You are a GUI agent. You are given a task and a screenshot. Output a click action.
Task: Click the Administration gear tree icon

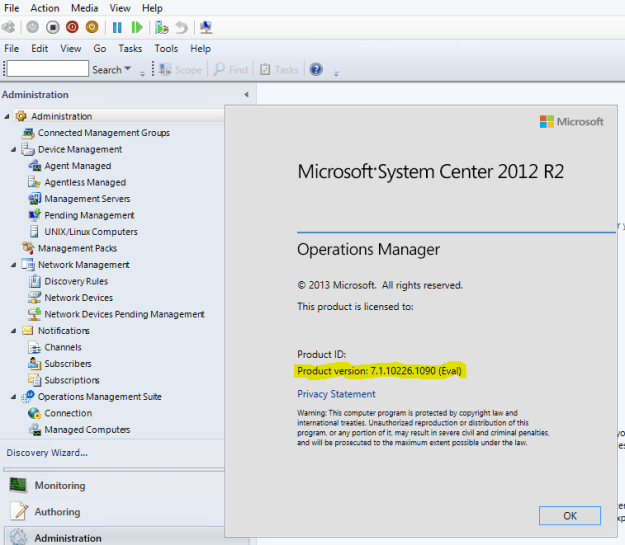click(21, 116)
